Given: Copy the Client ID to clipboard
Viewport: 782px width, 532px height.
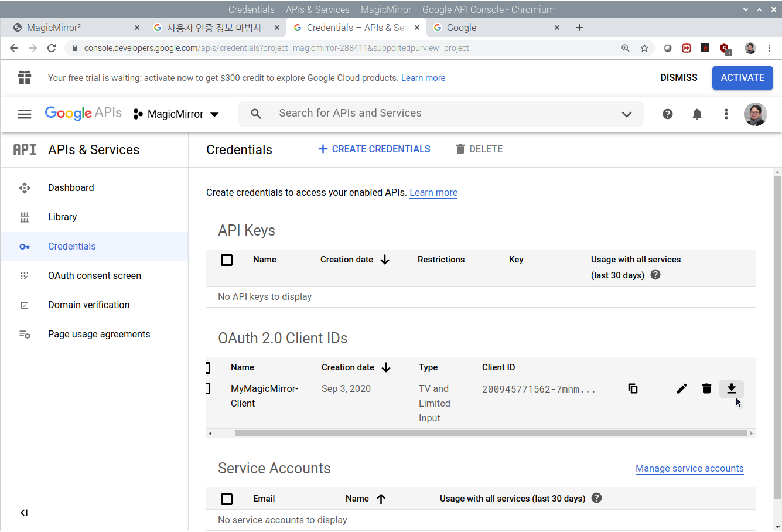Looking at the screenshot, I should point(633,388).
